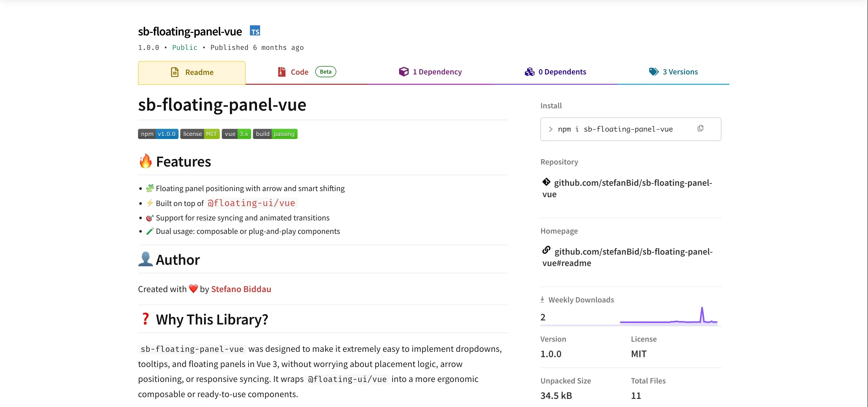Click the Total Files value 11
Screen dimensions: 868x407
(636, 396)
